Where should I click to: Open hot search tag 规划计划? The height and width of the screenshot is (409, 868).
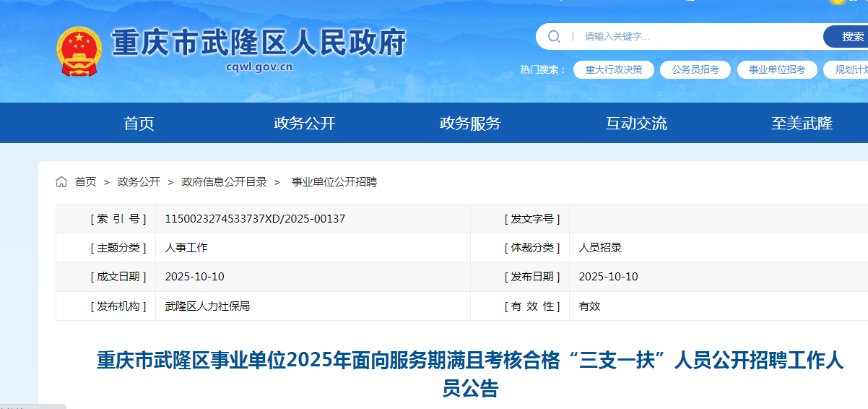click(851, 69)
